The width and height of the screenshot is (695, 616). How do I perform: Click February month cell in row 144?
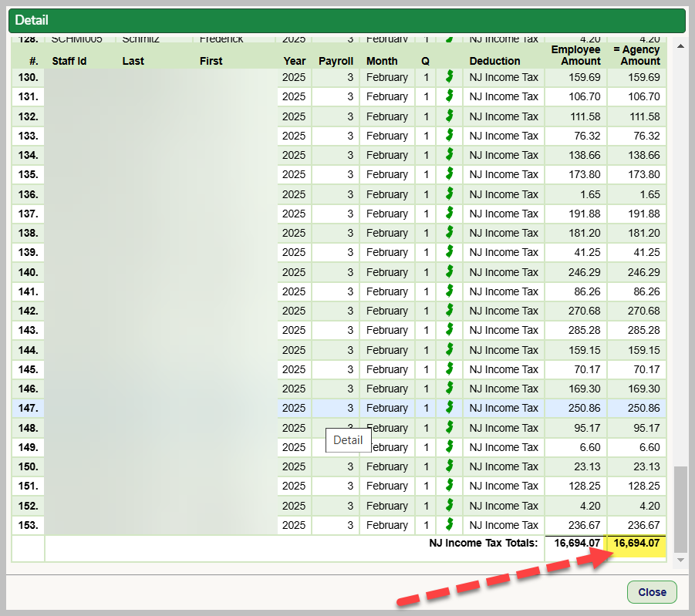(387, 350)
